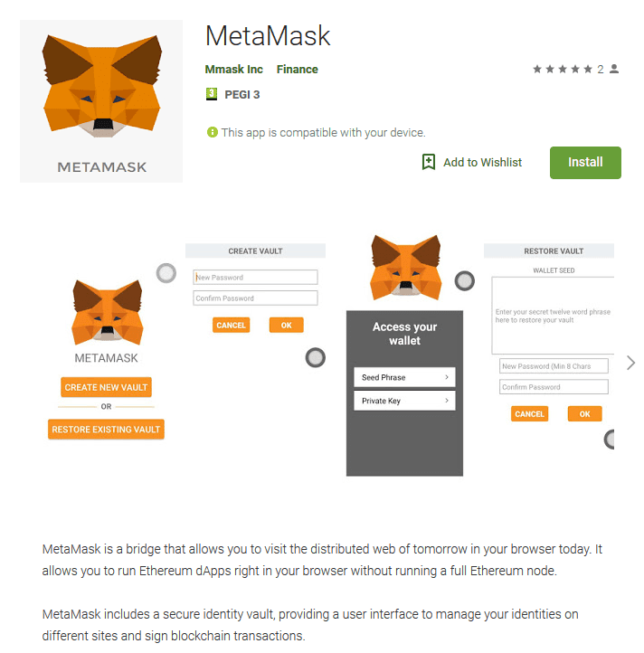Click Add to Wishlist text

click(x=482, y=162)
